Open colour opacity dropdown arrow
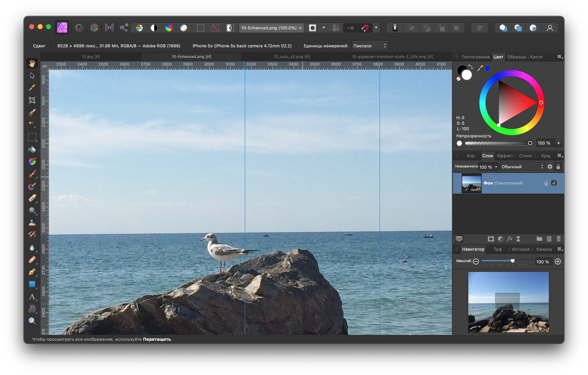The width and height of the screenshot is (588, 375). coord(558,143)
